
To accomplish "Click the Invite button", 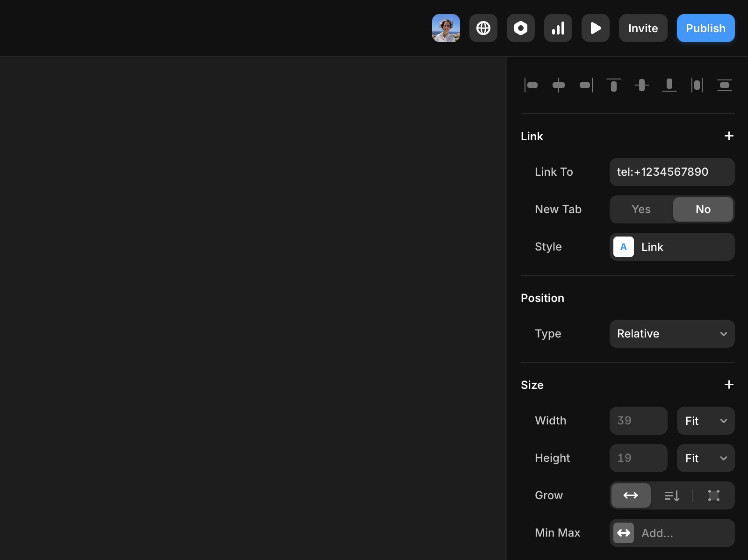I will coord(643,28).
